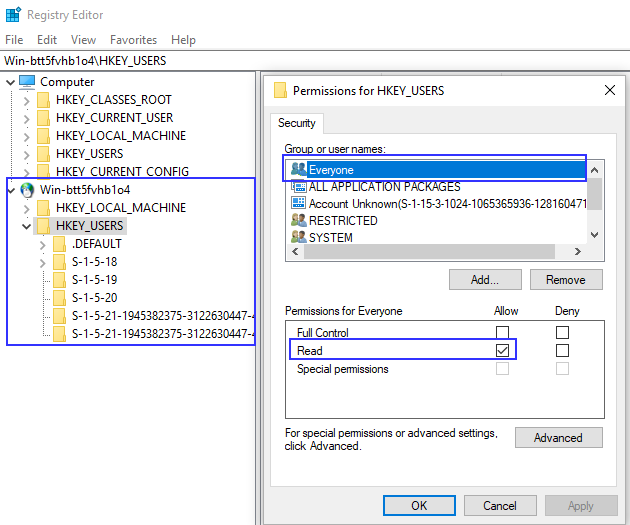Click the SYSTEM group icon
Viewport: 630px width, 525px height.
pyautogui.click(x=299, y=237)
